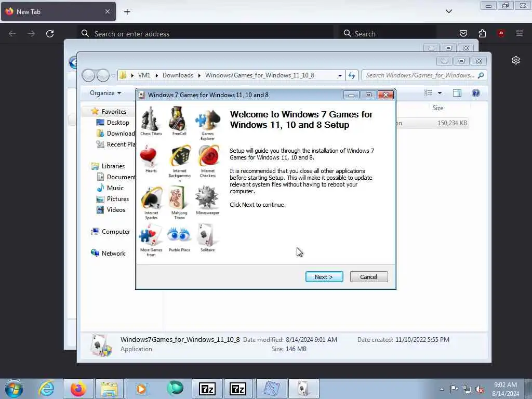The height and width of the screenshot is (399, 532).
Task: Click the Games Explorer icon
Action: click(208, 119)
